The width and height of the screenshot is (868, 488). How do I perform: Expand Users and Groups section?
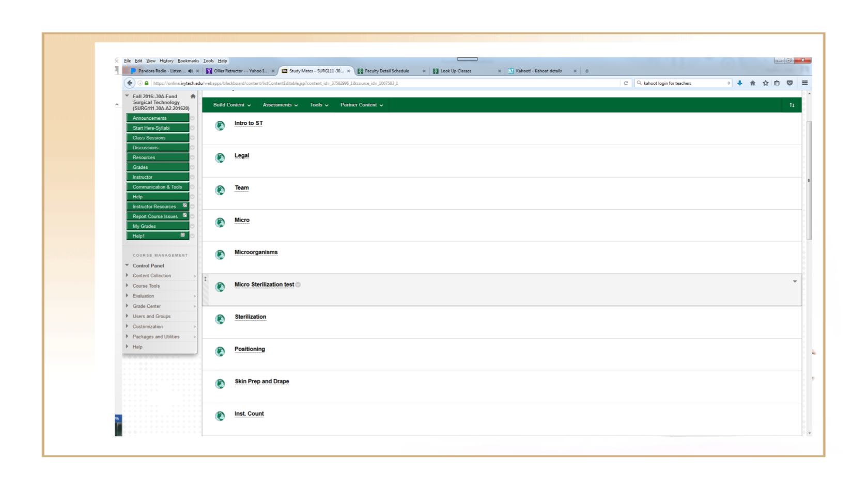[x=151, y=317]
